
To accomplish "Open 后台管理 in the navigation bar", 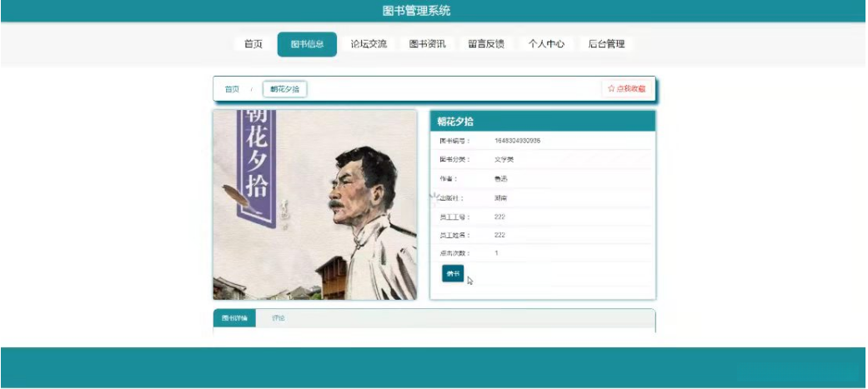I will pyautogui.click(x=606, y=44).
